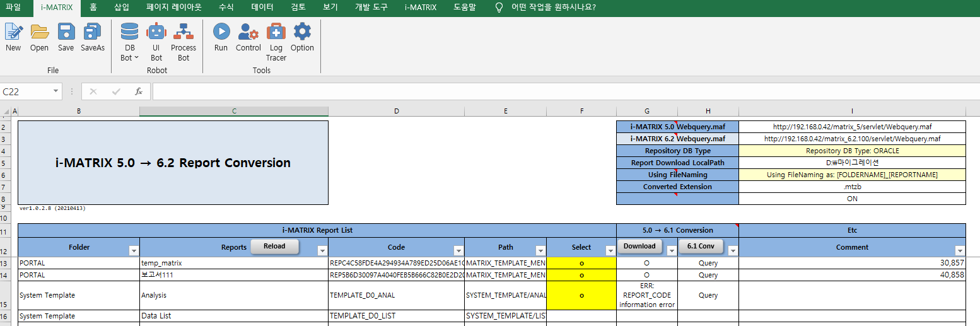Screen dimensions: 980x326
Task: Open the Control tool
Action: pyautogui.click(x=248, y=32)
